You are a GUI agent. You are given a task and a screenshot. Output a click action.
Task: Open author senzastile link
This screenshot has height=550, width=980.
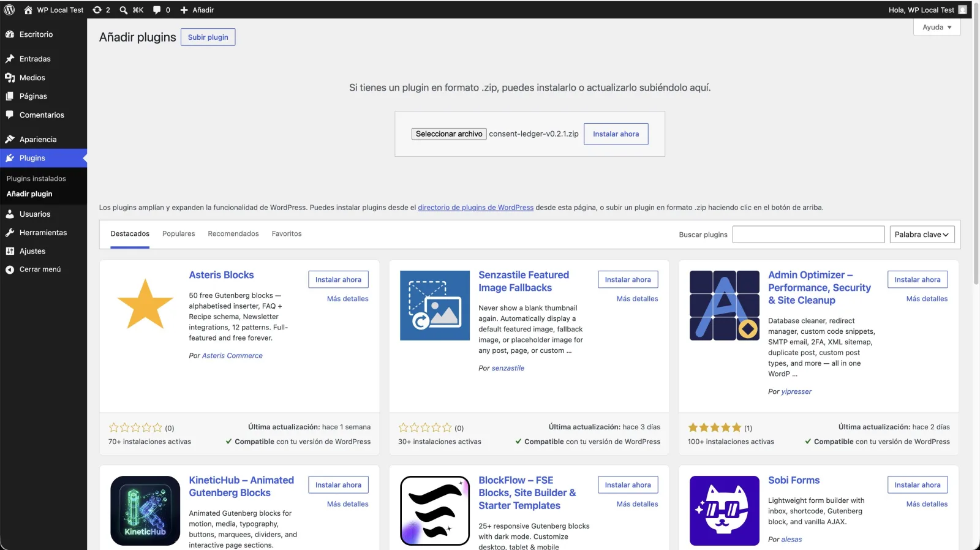[x=508, y=369]
